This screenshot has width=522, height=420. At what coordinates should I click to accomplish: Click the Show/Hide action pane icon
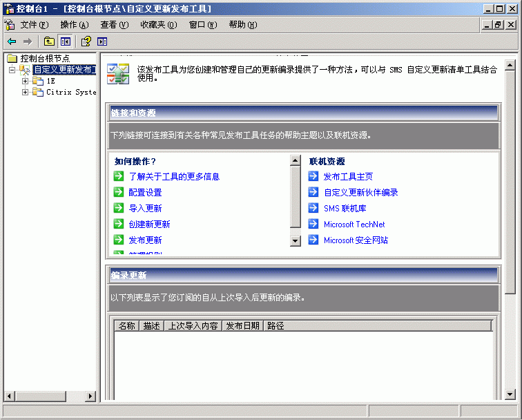[102, 41]
